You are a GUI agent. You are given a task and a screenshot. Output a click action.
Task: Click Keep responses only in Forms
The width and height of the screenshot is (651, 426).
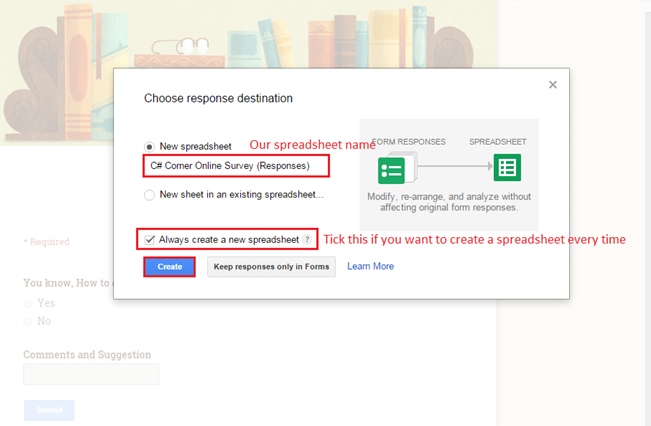[x=271, y=267]
